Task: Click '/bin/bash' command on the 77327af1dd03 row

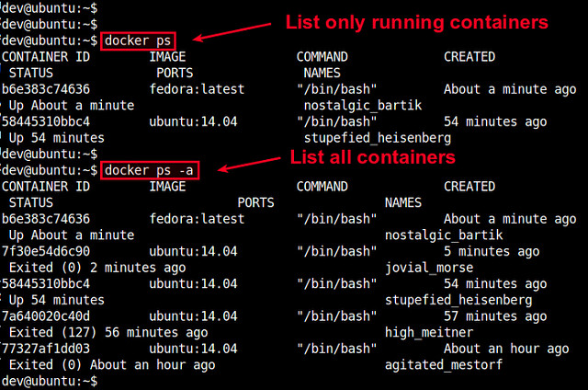Action: tap(337, 349)
